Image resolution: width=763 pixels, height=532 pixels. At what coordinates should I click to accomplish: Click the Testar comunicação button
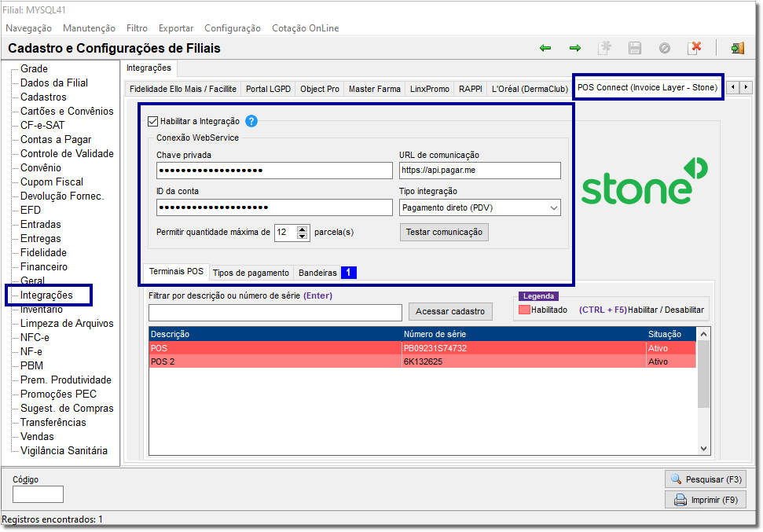coord(444,232)
